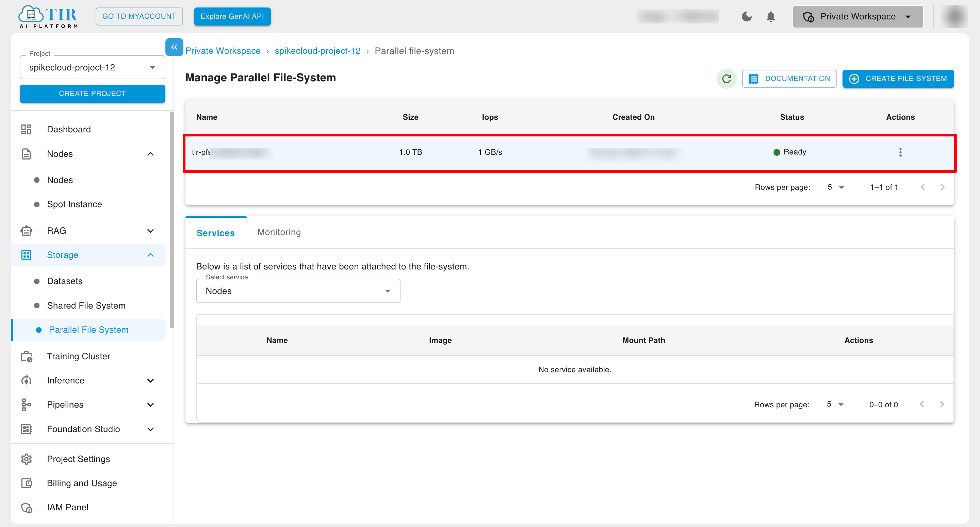Open the Project selection dropdown
Screen dimensions: 980x527
tap(93, 67)
